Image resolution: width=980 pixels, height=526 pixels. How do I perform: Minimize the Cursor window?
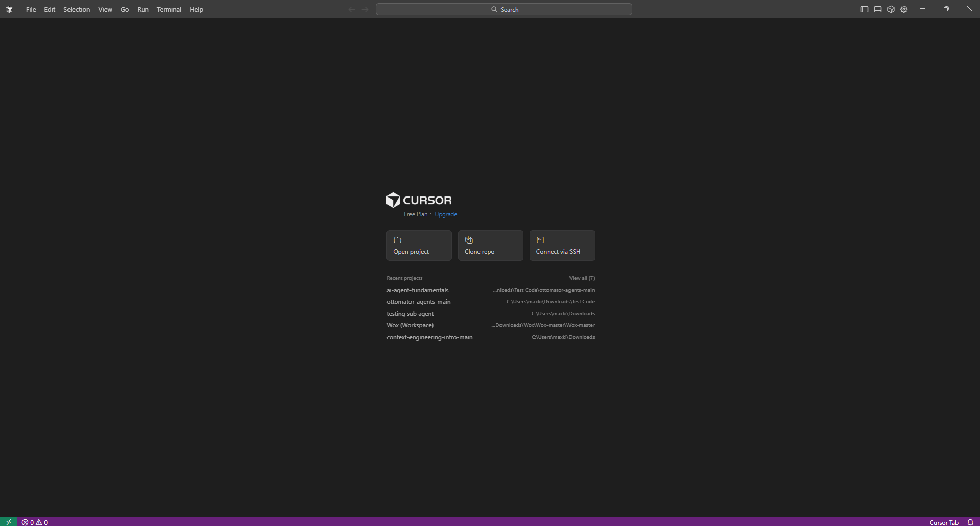coord(923,9)
